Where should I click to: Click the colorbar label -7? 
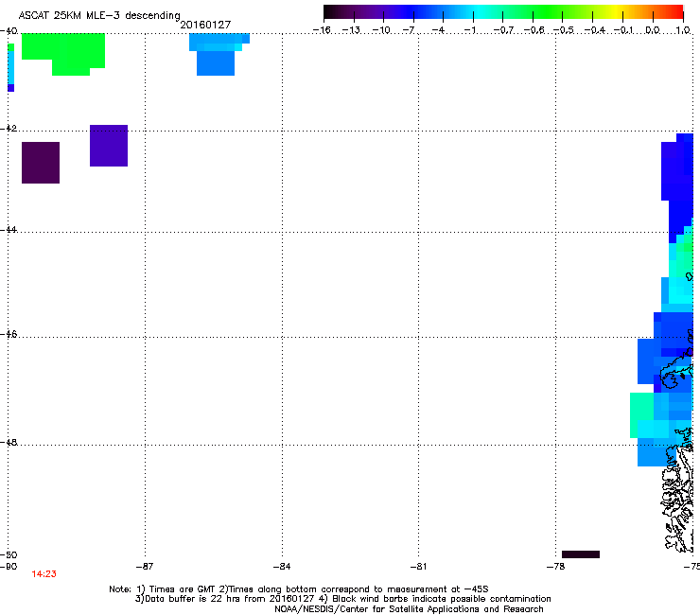coord(409,30)
